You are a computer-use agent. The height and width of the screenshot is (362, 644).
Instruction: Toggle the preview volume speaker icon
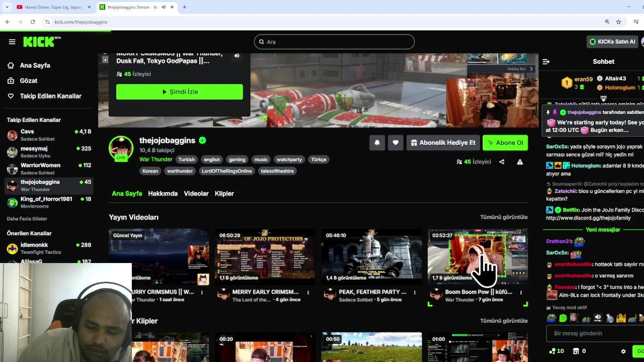[237, 56]
